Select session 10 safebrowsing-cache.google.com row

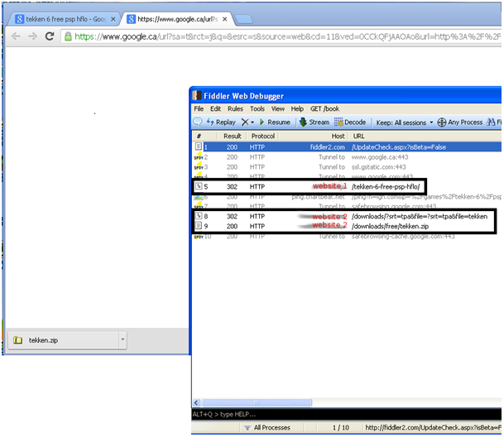[347, 237]
